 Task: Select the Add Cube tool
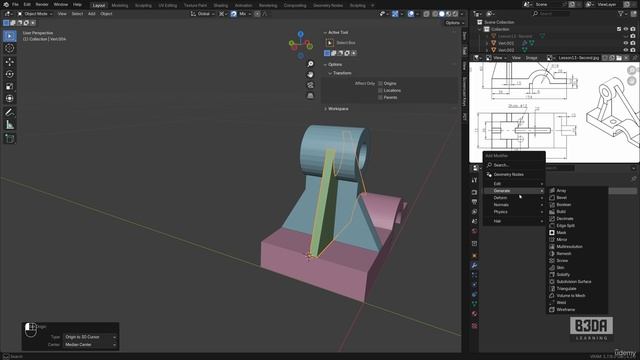10,139
